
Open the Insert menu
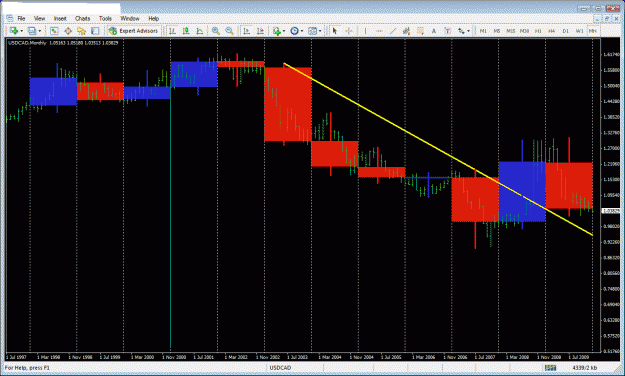(60, 18)
